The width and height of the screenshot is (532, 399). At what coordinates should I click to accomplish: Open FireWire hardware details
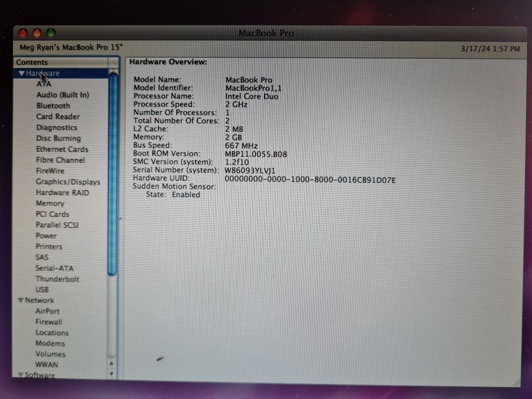[50, 170]
